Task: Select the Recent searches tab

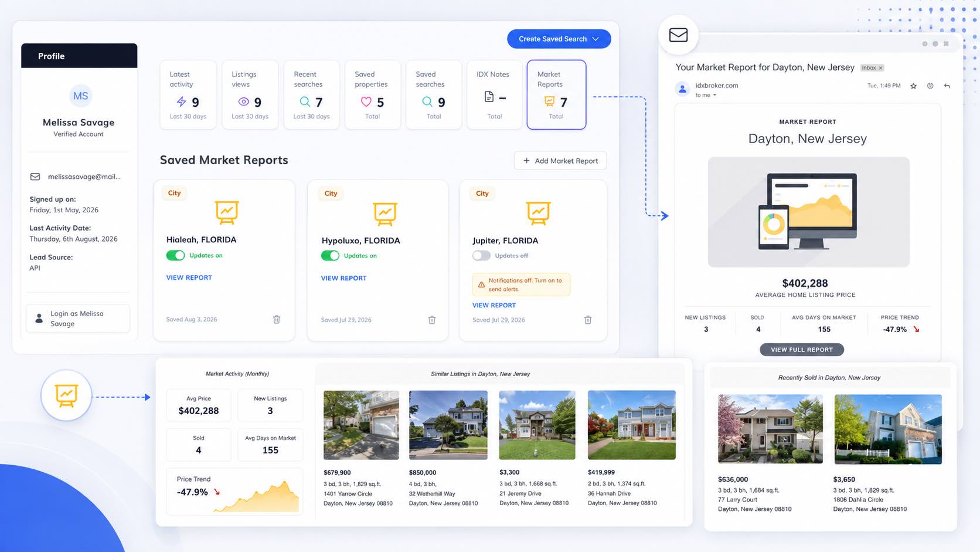Action: [x=312, y=94]
